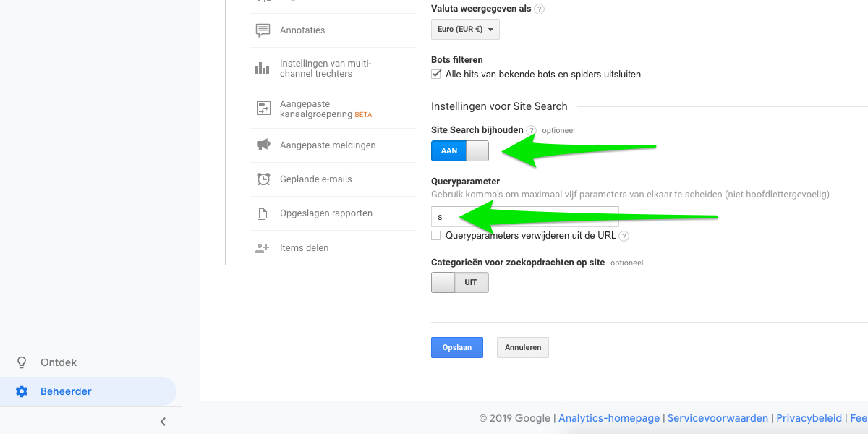
Task: Uncheck the bots and spiders exclusion checkbox
Action: coord(436,74)
